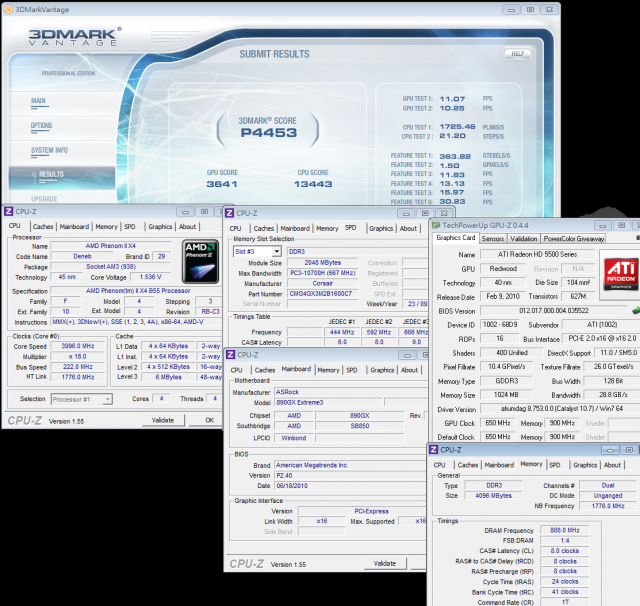The width and height of the screenshot is (640, 606).
Task: Click the DRAM Frequency value 888.0 MHz
Action: (564, 530)
